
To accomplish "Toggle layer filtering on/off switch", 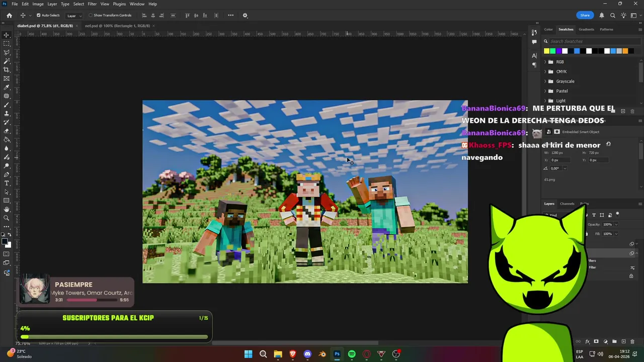I will pyautogui.click(x=617, y=214).
